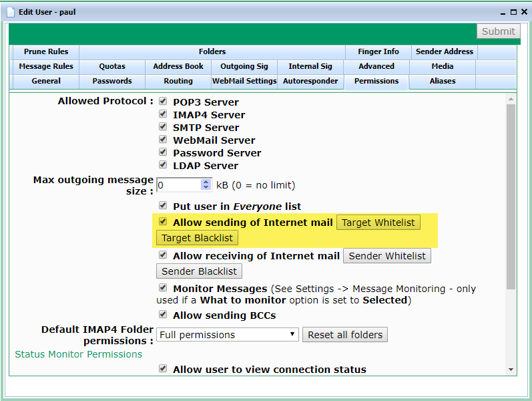532x401 pixels.
Task: Open Default IMAP4 Folder permissions dropdown
Action: tap(228, 334)
